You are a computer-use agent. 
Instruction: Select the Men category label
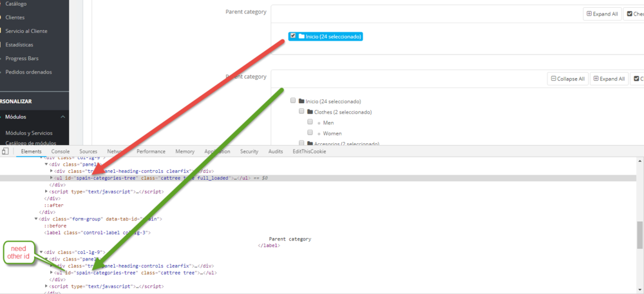(x=328, y=122)
